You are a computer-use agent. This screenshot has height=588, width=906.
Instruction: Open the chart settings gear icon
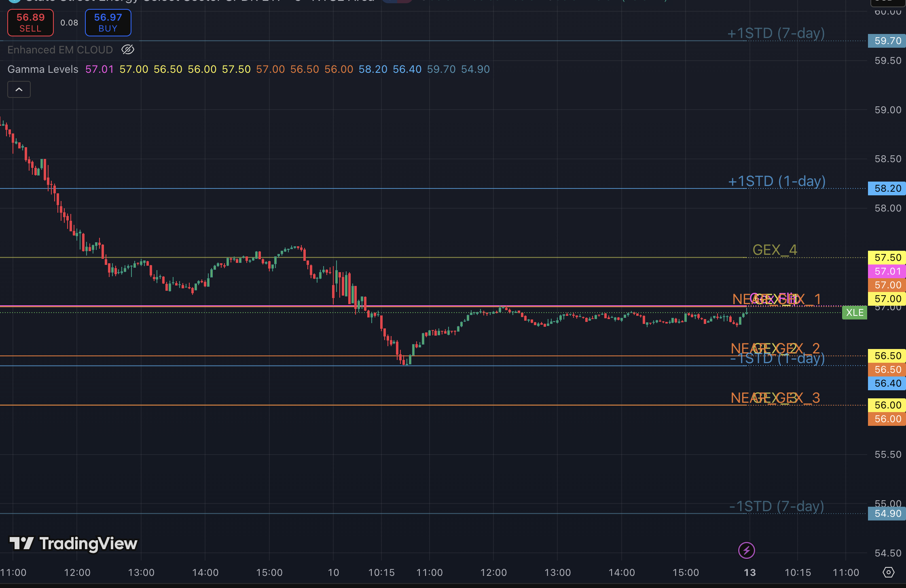[888, 572]
